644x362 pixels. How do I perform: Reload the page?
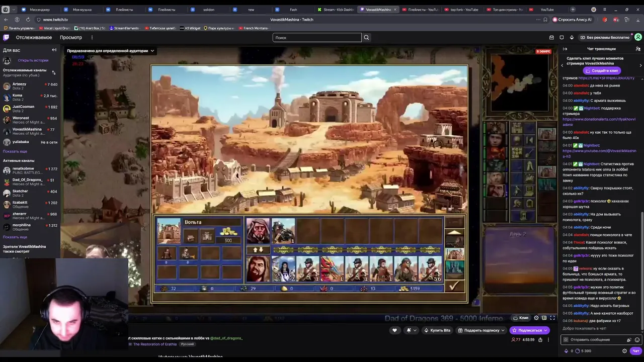28,20
